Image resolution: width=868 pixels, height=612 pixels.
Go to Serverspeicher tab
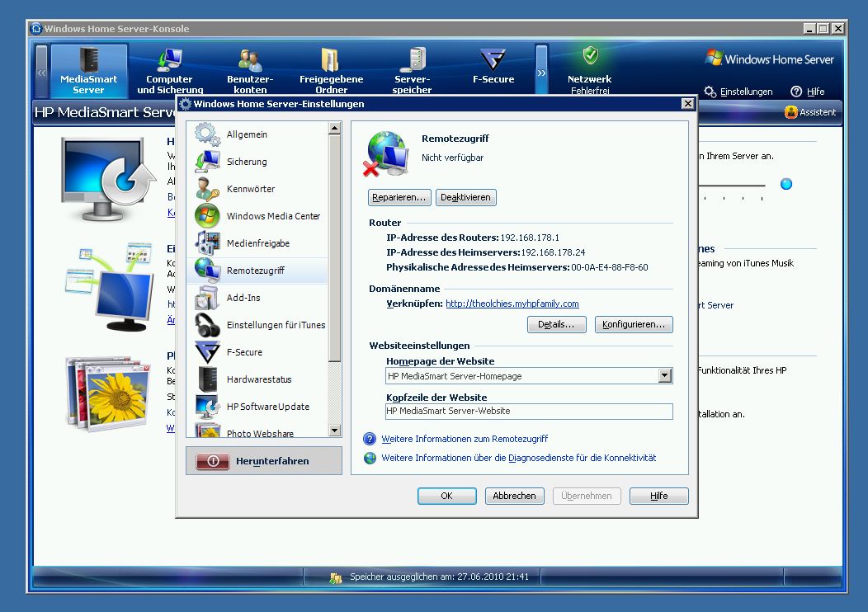413,70
